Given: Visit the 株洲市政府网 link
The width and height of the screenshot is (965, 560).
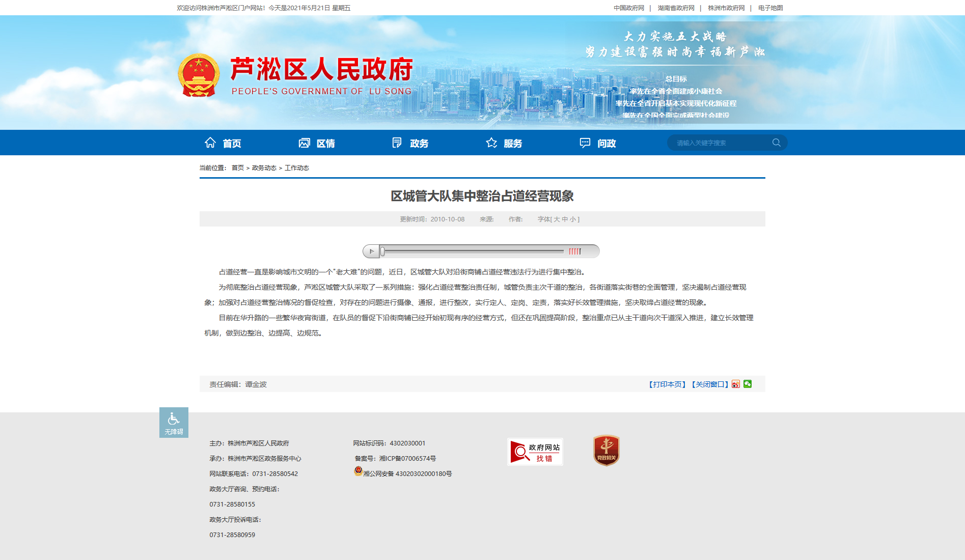Looking at the screenshot, I should point(726,8).
